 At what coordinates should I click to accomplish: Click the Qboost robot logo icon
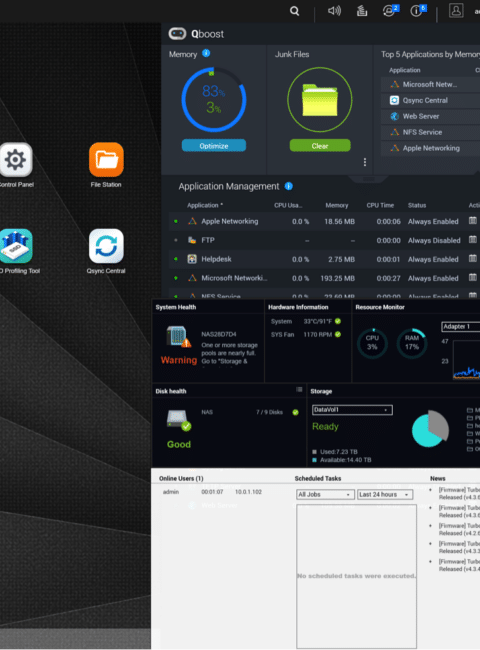point(177,34)
